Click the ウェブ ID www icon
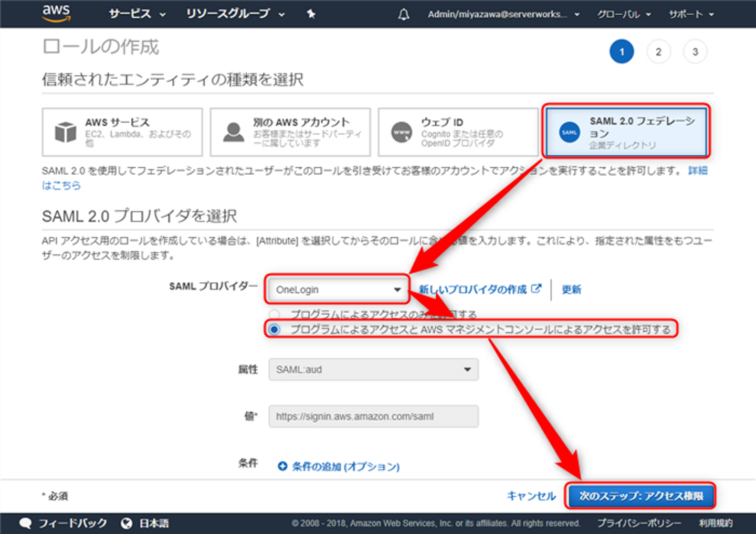 coord(402,132)
